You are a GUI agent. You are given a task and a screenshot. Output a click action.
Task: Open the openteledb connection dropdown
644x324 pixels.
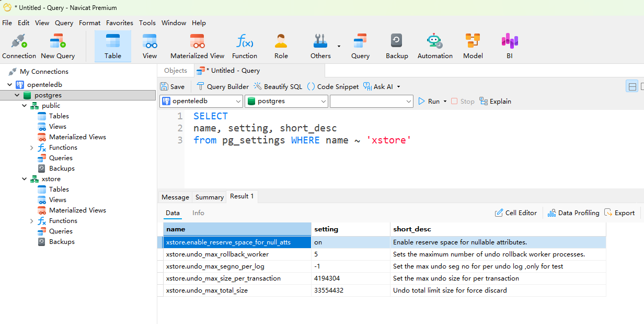click(238, 102)
